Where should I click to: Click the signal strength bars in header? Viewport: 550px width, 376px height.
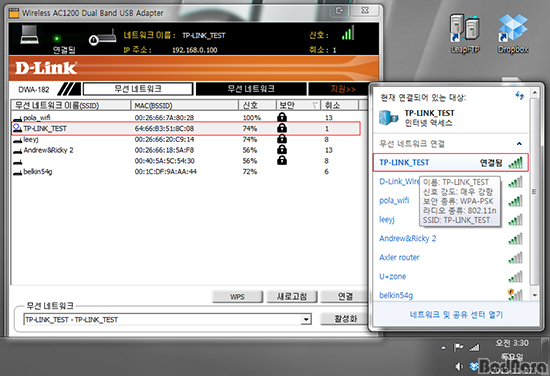tap(348, 33)
